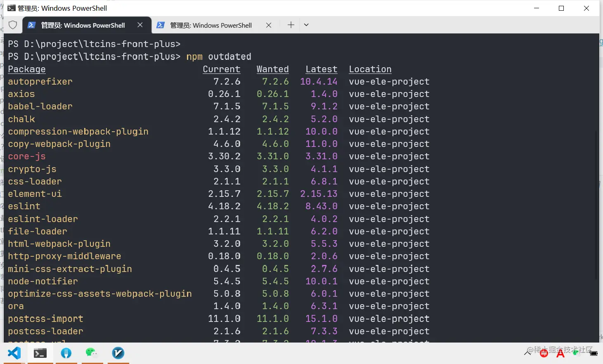Click the terminal window icon in title bar
Viewport: 603px width, 364px height.
coord(11,8)
